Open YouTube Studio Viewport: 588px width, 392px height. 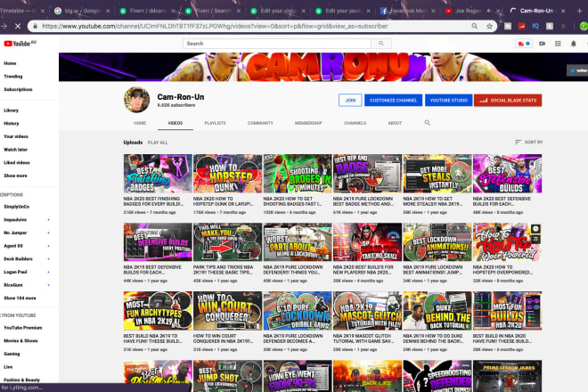(448, 100)
